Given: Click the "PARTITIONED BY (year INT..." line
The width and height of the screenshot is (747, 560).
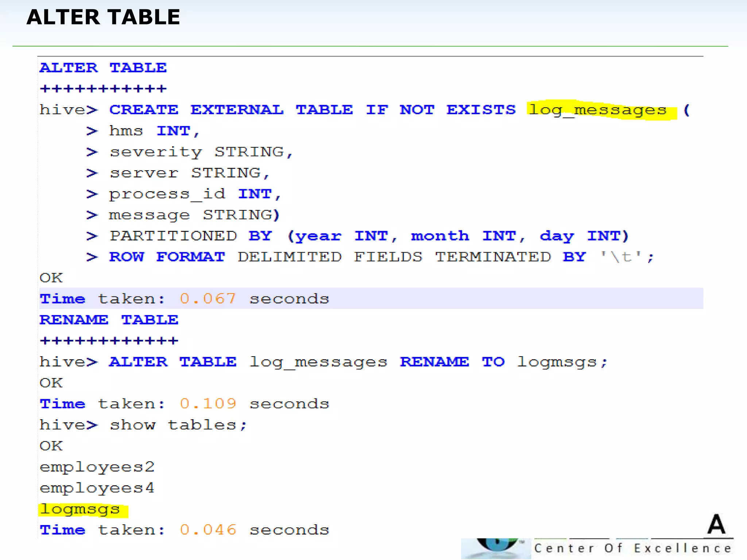Looking at the screenshot, I should coord(369,236).
